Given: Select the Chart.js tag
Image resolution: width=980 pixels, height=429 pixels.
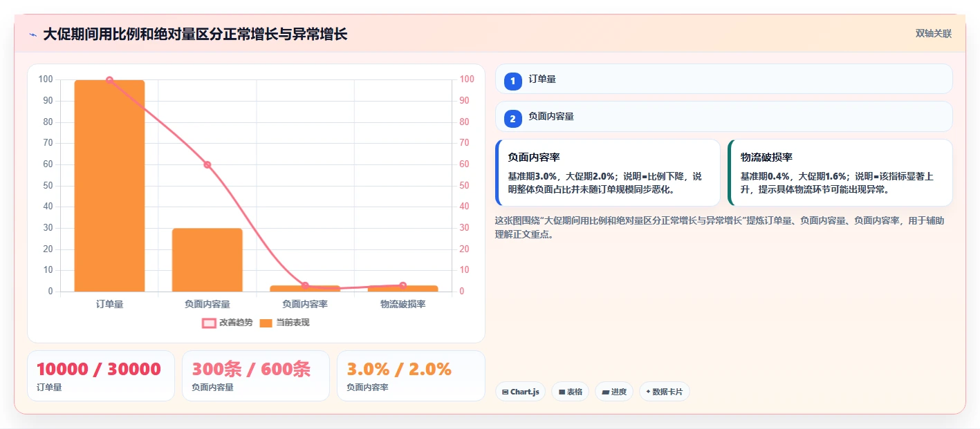Looking at the screenshot, I should coord(520,392).
